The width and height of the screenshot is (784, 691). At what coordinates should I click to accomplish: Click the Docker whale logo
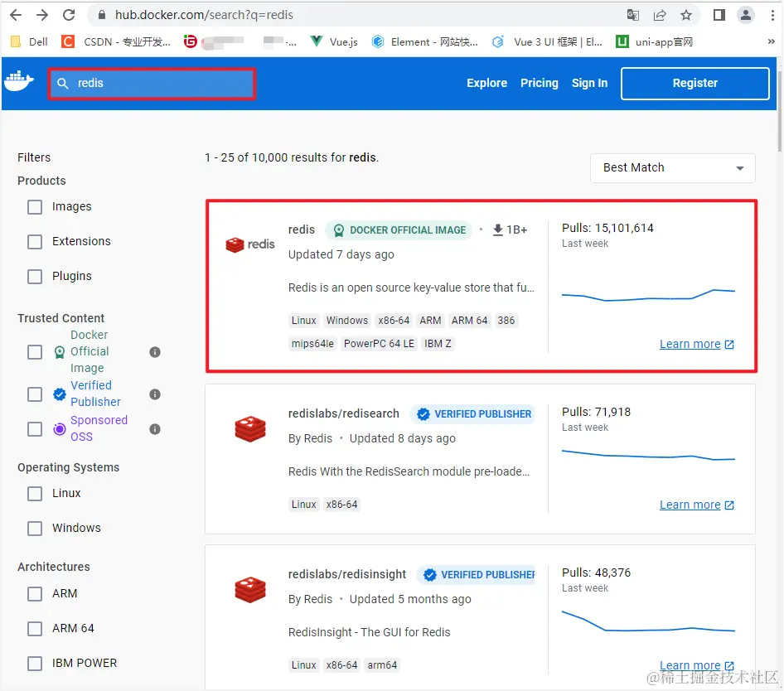pos(19,81)
